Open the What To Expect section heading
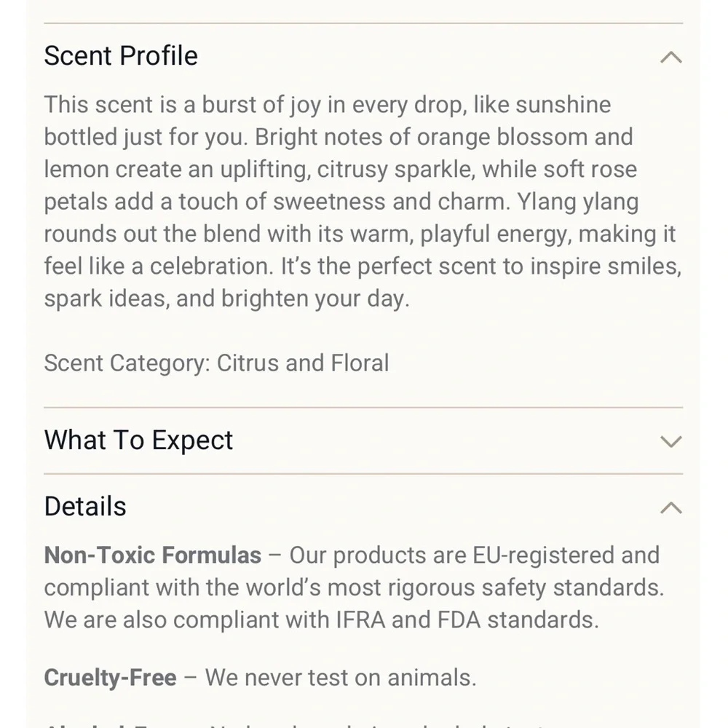Viewport: 728px width, 728px height. click(x=138, y=440)
